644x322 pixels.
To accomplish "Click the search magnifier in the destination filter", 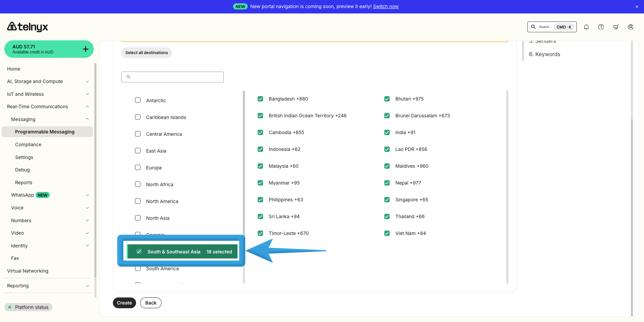I will click(128, 77).
